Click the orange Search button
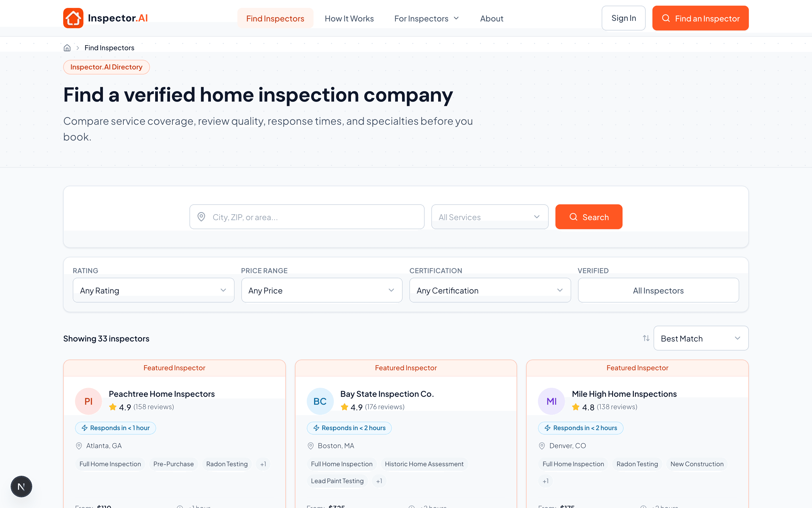The width and height of the screenshot is (812, 508). click(x=588, y=217)
